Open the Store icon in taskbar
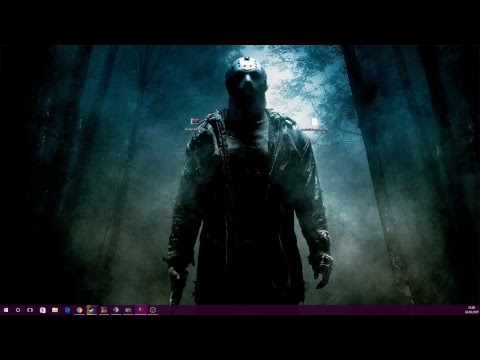The image size is (480, 360). point(43,310)
